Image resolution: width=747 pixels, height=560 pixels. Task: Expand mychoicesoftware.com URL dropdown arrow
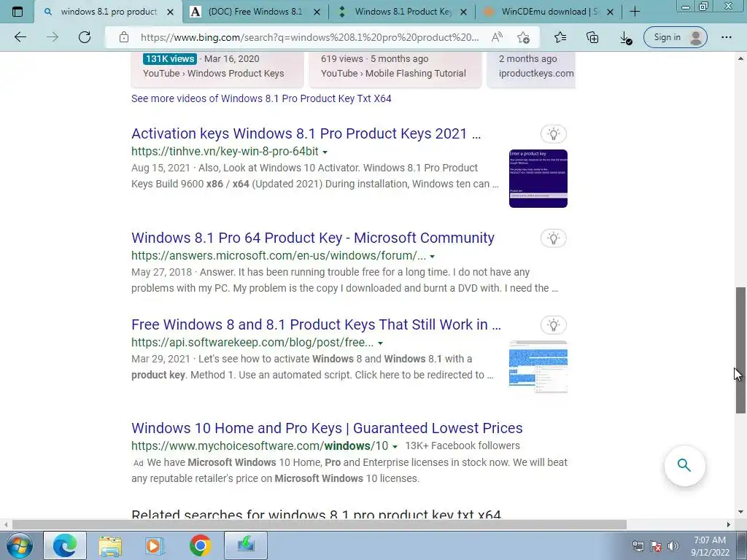(395, 447)
